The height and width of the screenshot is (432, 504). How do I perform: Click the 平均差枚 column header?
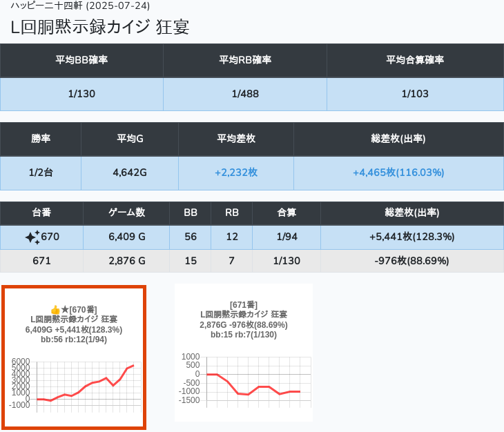(x=236, y=139)
